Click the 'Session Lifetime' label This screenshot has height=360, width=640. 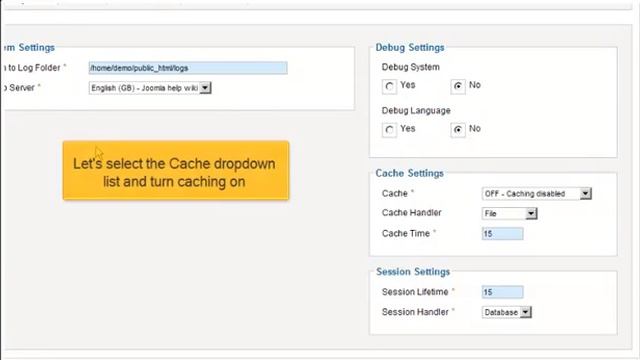coord(415,292)
